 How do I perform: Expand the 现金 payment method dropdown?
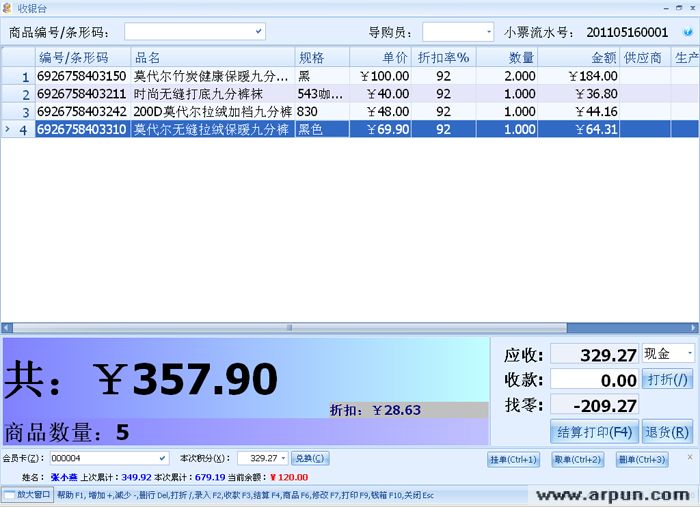pyautogui.click(x=690, y=353)
